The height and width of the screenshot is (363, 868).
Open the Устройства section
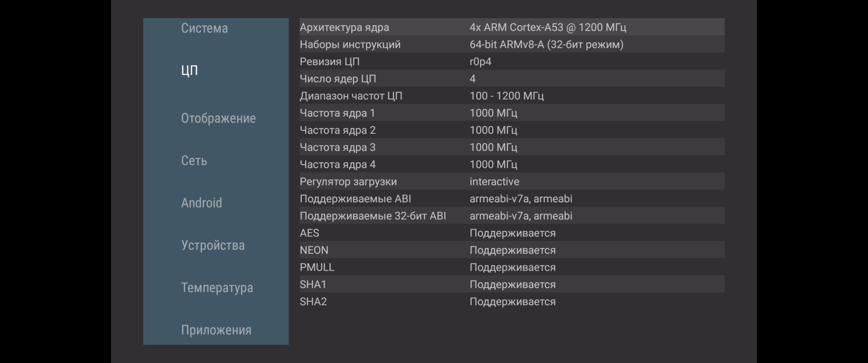213,245
